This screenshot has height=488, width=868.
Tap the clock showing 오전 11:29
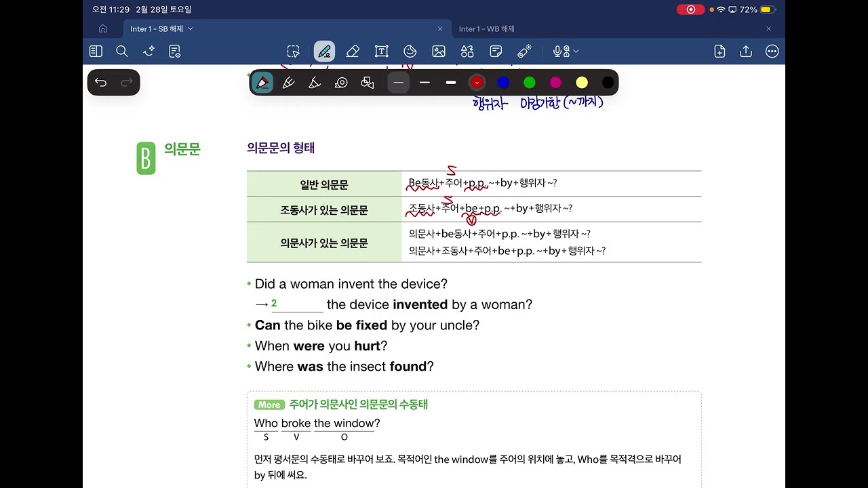pyautogui.click(x=111, y=9)
